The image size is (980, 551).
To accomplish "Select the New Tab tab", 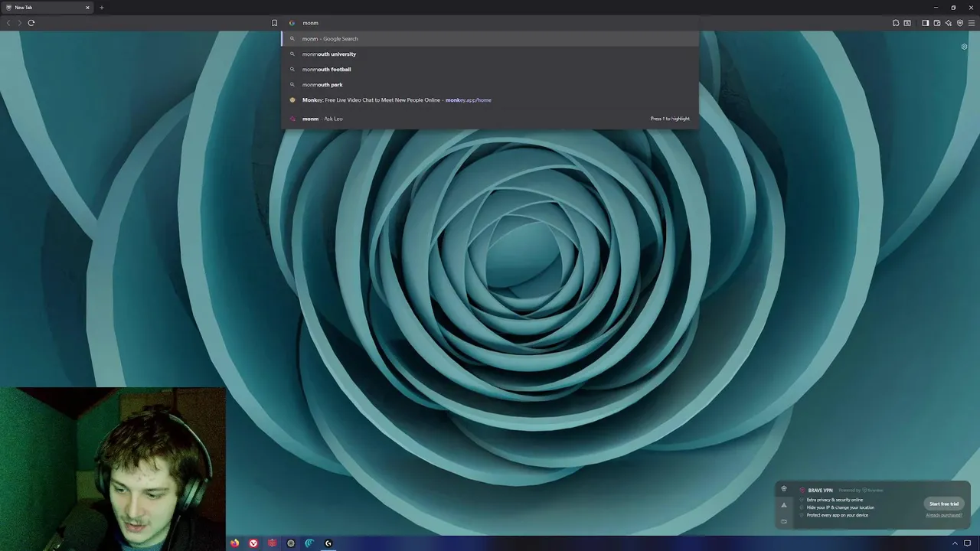I will pos(47,8).
